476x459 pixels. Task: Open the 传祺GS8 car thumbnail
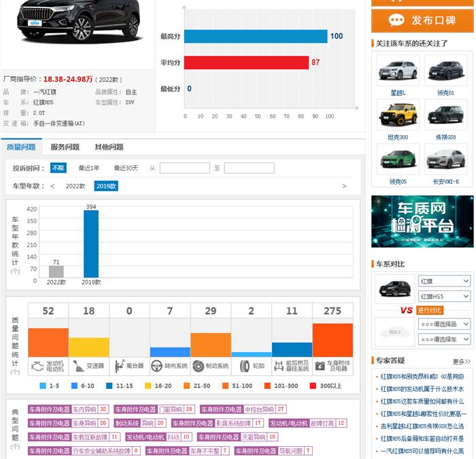445,115
